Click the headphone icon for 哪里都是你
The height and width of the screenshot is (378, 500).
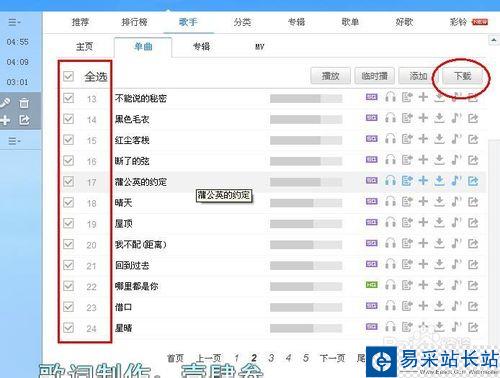coord(390,285)
